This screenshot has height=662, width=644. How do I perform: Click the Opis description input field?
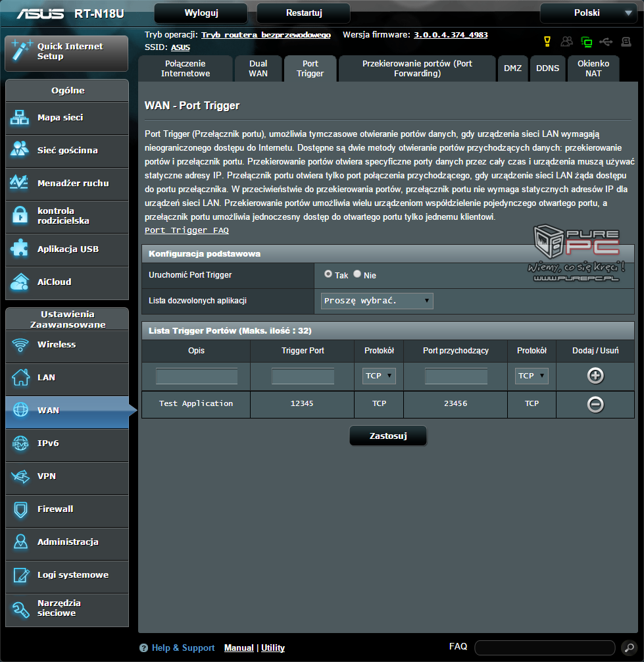(x=196, y=376)
